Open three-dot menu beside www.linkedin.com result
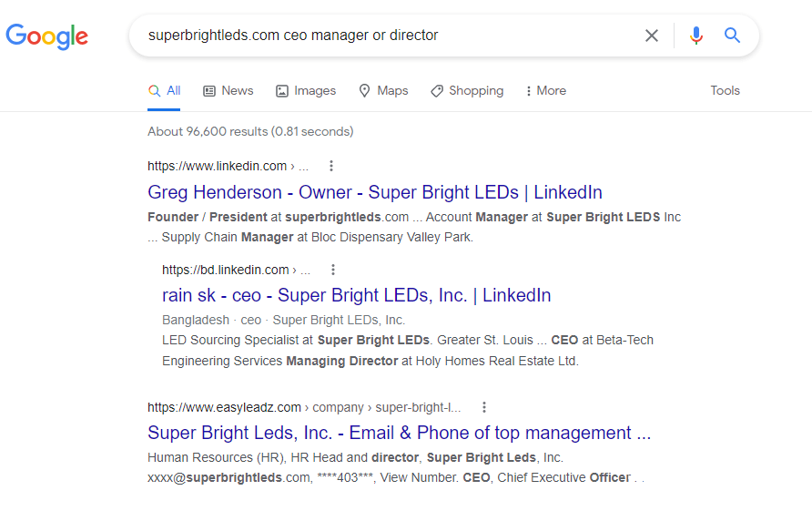Image resolution: width=812 pixels, height=511 pixels. click(x=331, y=166)
